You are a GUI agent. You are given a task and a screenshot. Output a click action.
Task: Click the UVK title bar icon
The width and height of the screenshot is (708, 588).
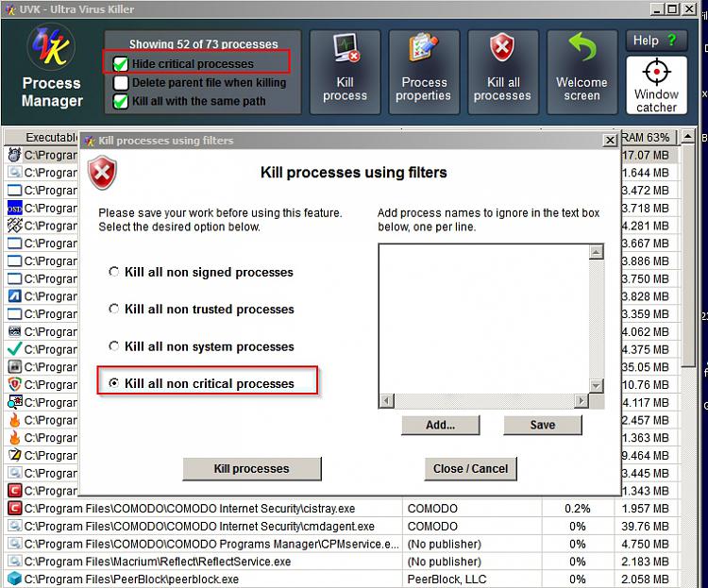point(10,9)
